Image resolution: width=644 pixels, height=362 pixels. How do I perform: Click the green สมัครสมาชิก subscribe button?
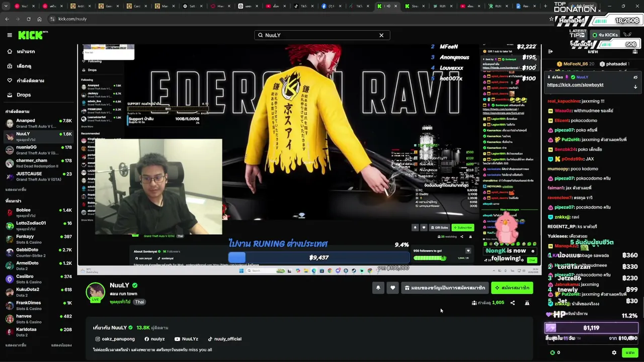click(512, 288)
